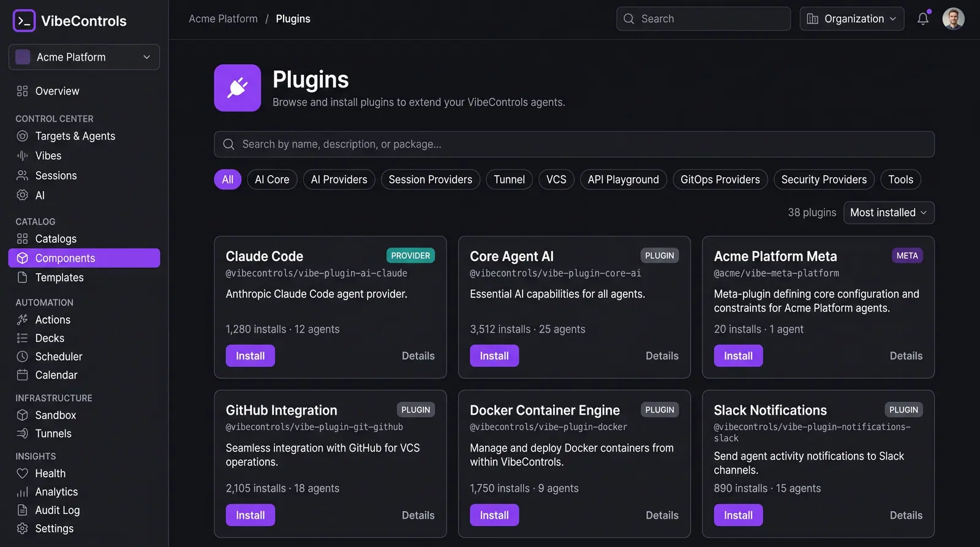Open the Overview grid icon
Image resolution: width=980 pixels, height=547 pixels.
[x=23, y=91]
